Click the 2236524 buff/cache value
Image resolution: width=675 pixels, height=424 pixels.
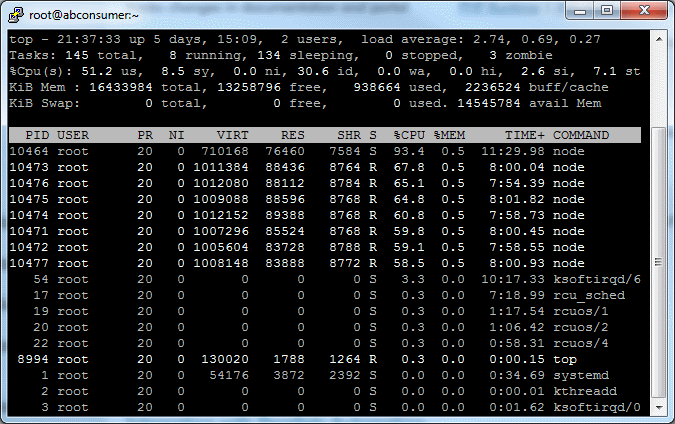point(492,87)
